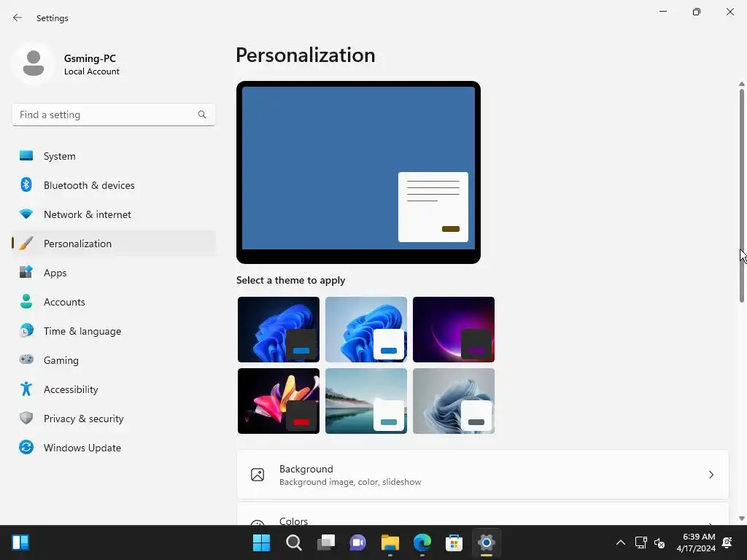Click the Accessibility figure icon

[26, 389]
